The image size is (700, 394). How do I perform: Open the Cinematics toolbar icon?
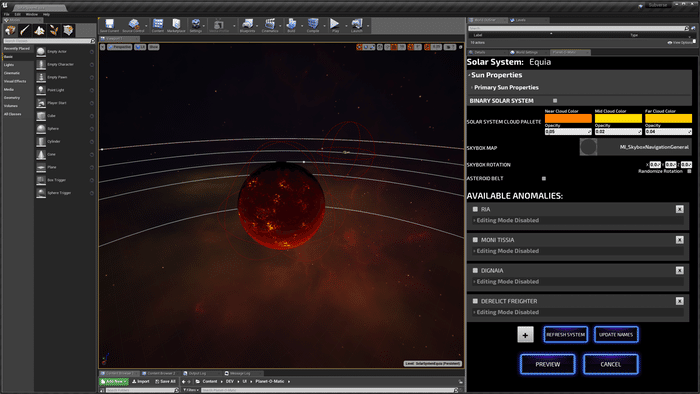tap(270, 24)
